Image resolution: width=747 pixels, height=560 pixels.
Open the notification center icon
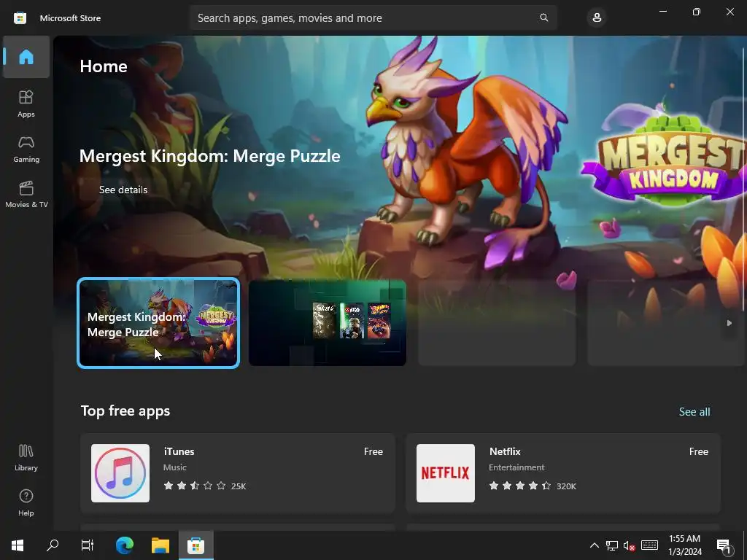[x=724, y=545]
